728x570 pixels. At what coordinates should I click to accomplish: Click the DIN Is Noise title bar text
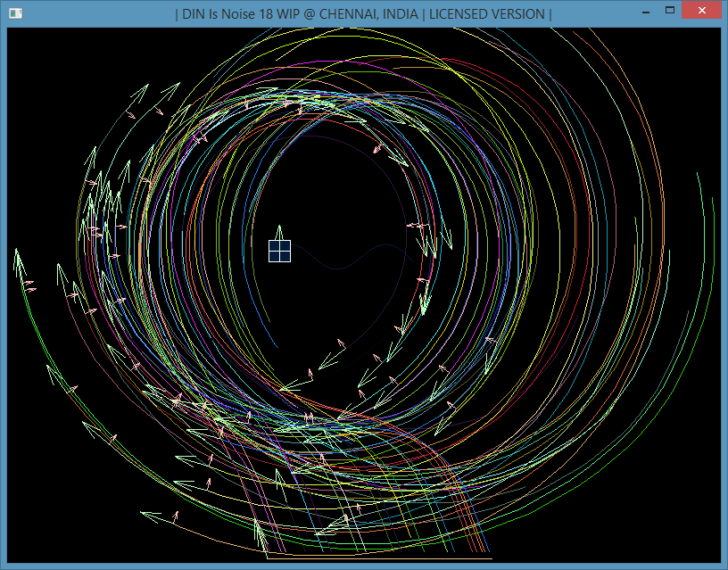pos(363,14)
